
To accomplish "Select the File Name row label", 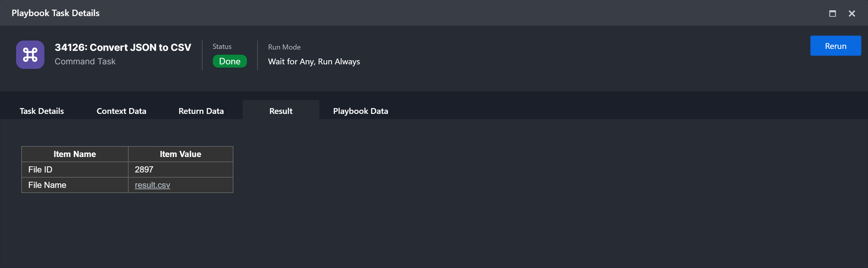I will [47, 185].
